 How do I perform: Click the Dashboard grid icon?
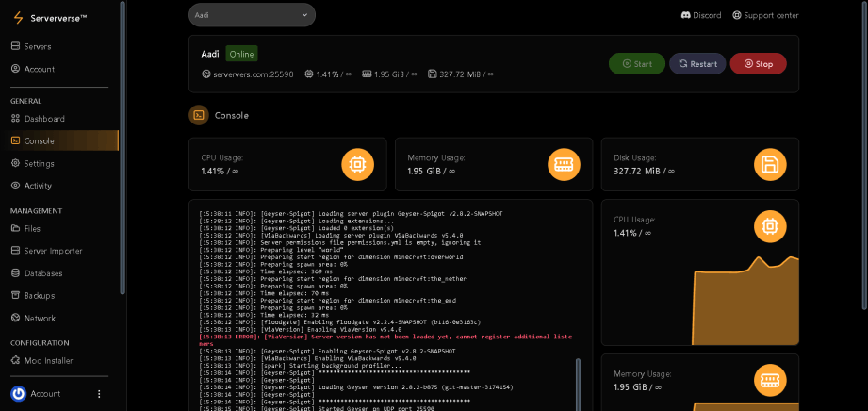tap(15, 119)
